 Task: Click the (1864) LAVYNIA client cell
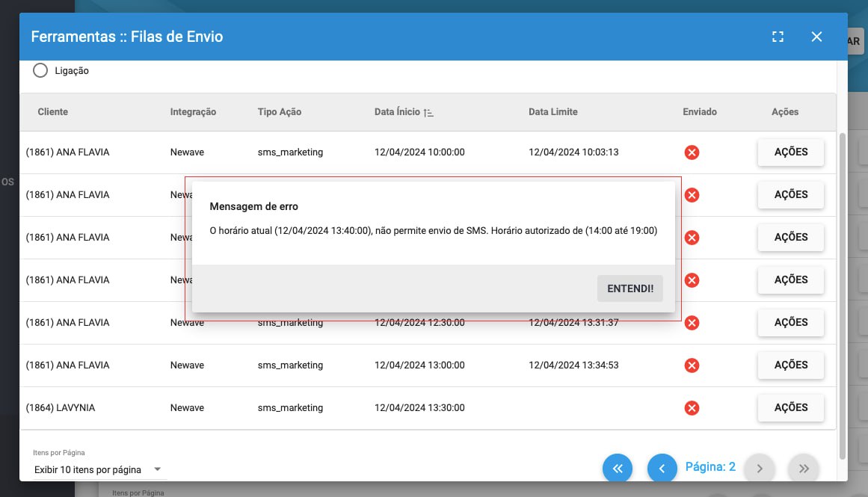tap(61, 408)
